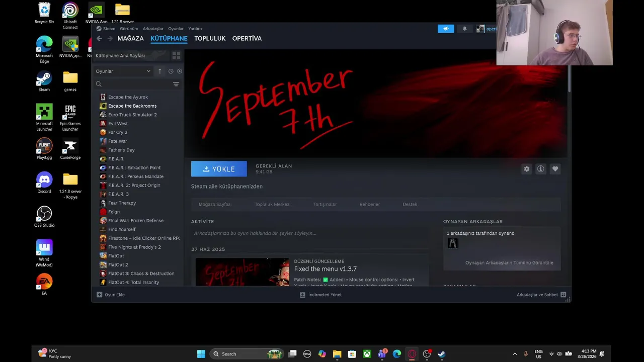The height and width of the screenshot is (362, 644).
Task: Show game info icon
Action: point(540,169)
